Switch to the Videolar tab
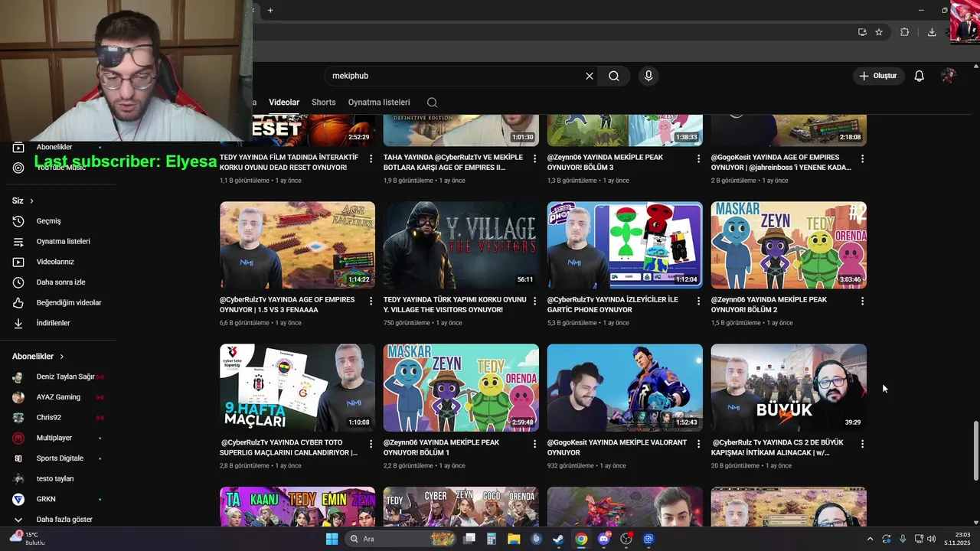 pyautogui.click(x=284, y=103)
